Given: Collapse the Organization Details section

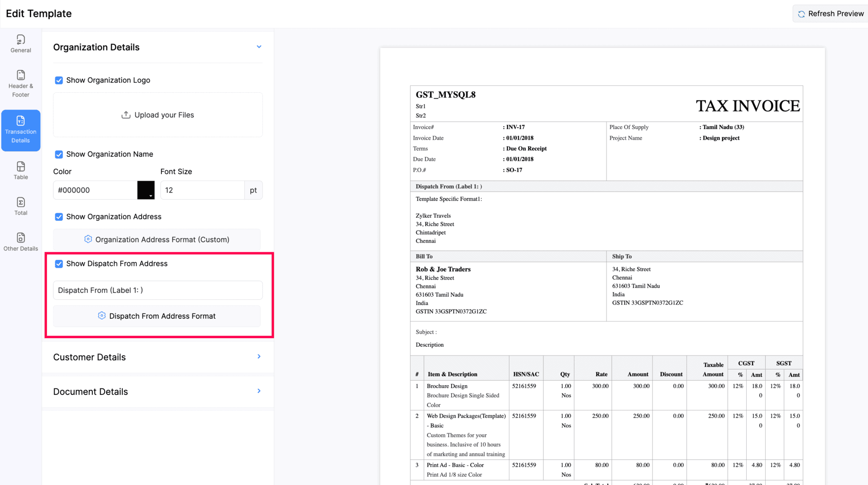Looking at the screenshot, I should pos(259,47).
